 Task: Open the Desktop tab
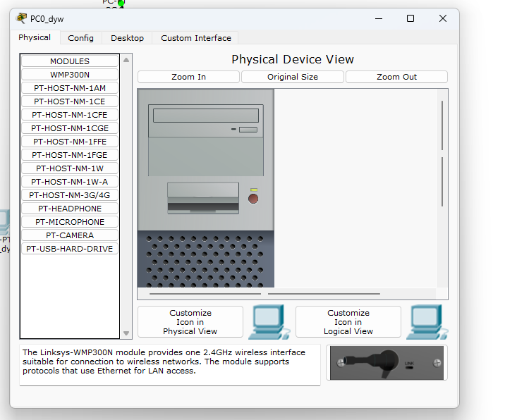click(x=127, y=38)
